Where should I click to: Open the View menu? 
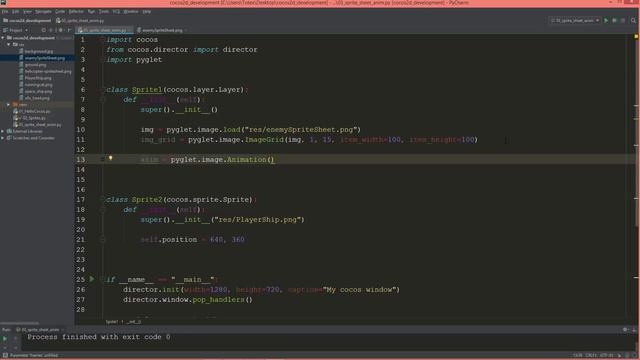pos(27,11)
